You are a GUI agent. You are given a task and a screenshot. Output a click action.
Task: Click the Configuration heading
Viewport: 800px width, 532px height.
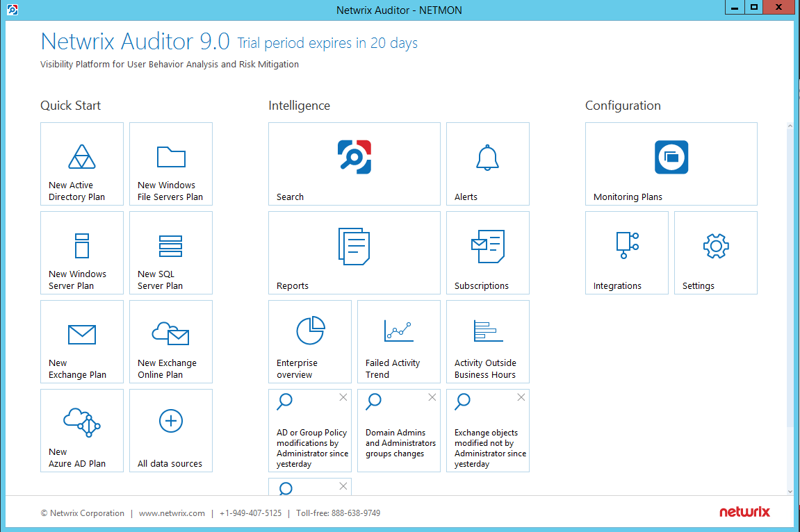[x=623, y=106]
